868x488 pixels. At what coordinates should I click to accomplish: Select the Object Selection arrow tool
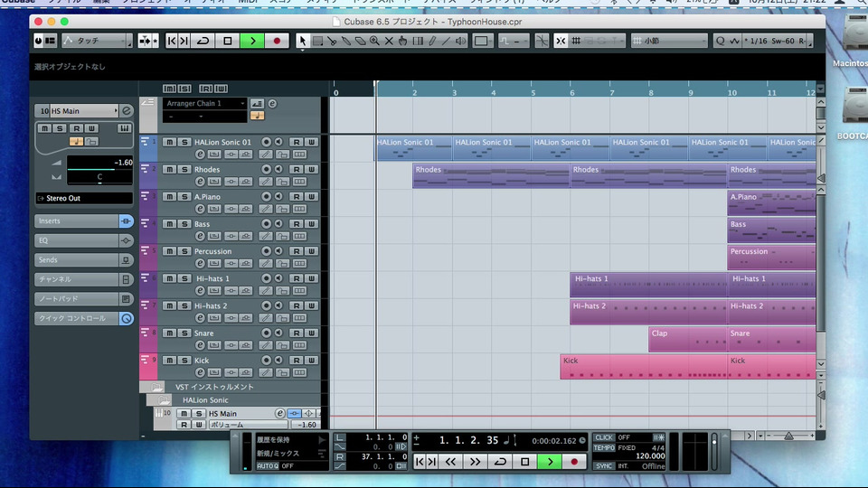click(302, 41)
